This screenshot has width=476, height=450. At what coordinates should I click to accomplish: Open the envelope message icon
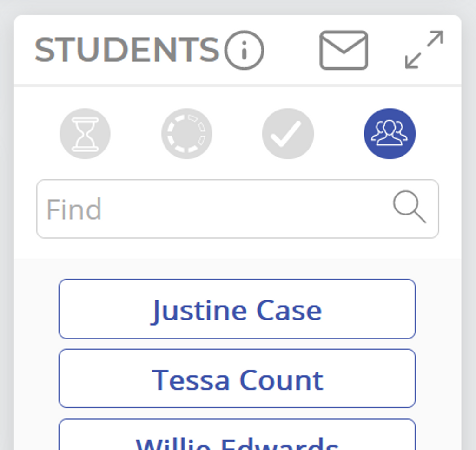click(344, 50)
